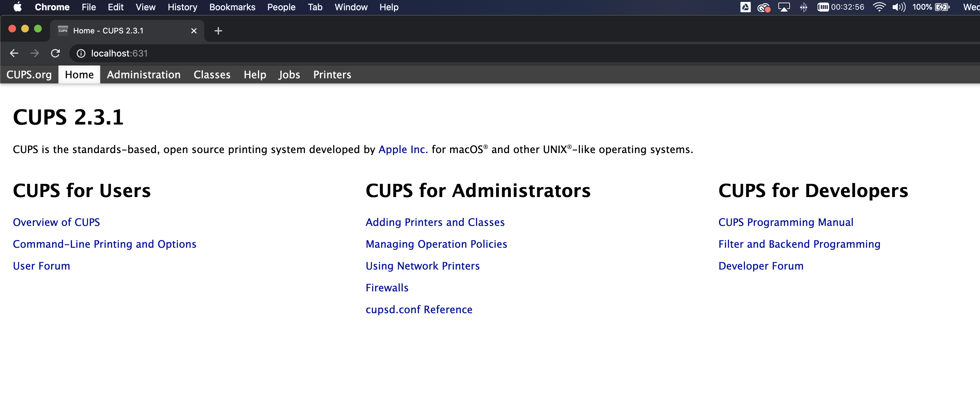This screenshot has width=980, height=396.
Task: Click the Apple Inc. hyperlink
Action: 403,149
